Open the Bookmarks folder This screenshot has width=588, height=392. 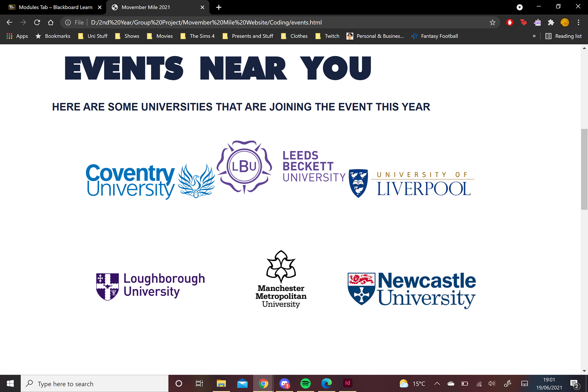(x=53, y=36)
